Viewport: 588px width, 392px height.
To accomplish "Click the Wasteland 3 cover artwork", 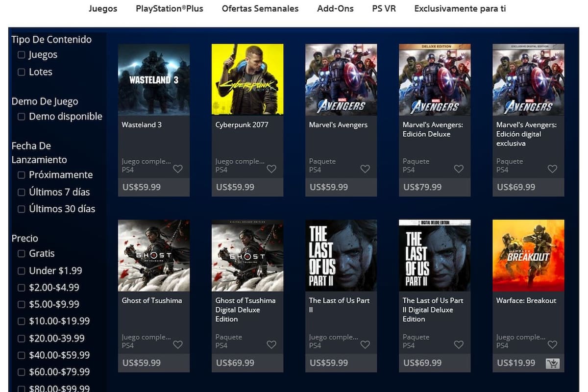I will (154, 79).
